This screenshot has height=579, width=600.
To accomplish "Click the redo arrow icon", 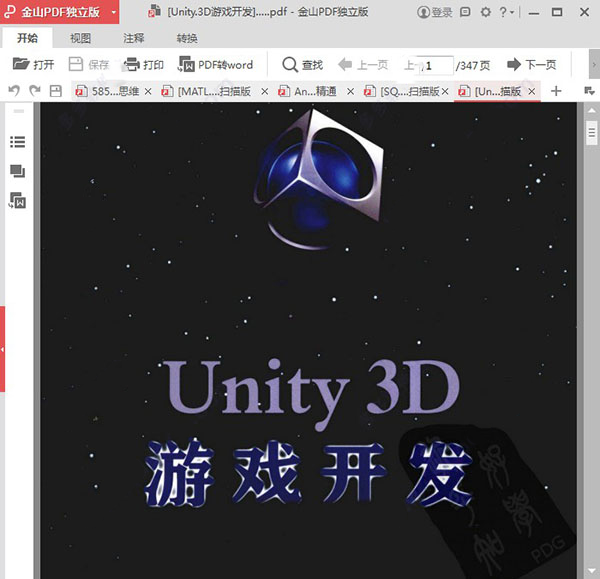I will (35, 91).
